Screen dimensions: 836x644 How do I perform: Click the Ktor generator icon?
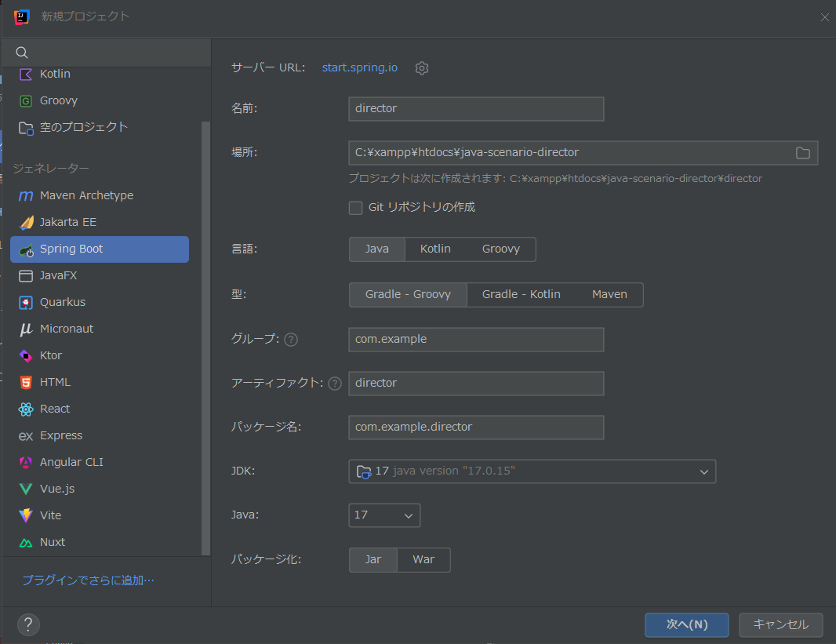(x=26, y=355)
